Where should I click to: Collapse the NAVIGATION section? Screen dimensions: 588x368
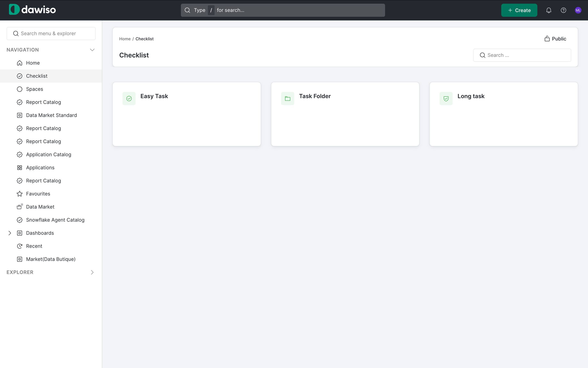coord(92,50)
